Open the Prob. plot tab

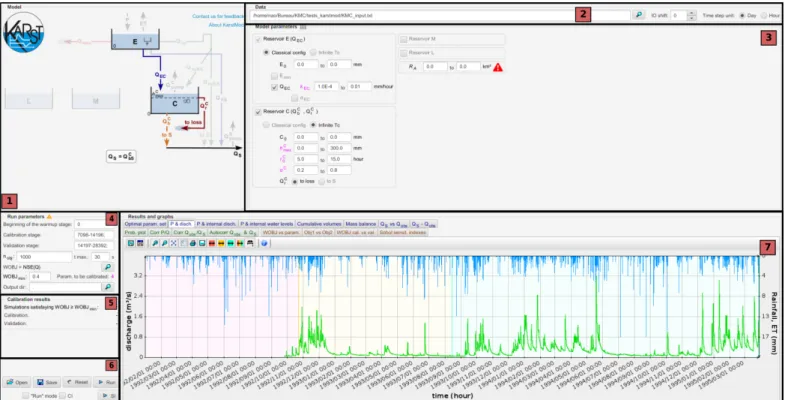[x=135, y=233]
